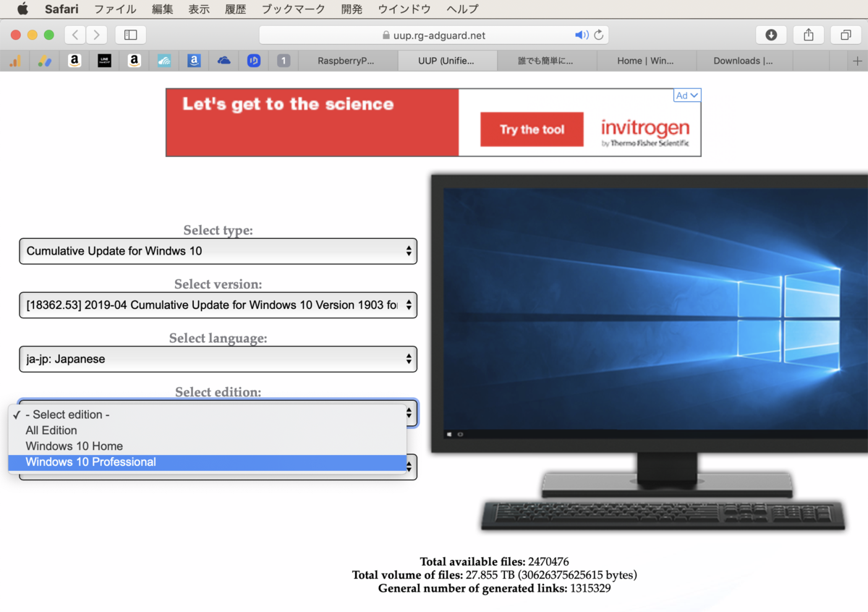Click the 'Total available files' count text
The image size is (868, 612).
point(494,562)
